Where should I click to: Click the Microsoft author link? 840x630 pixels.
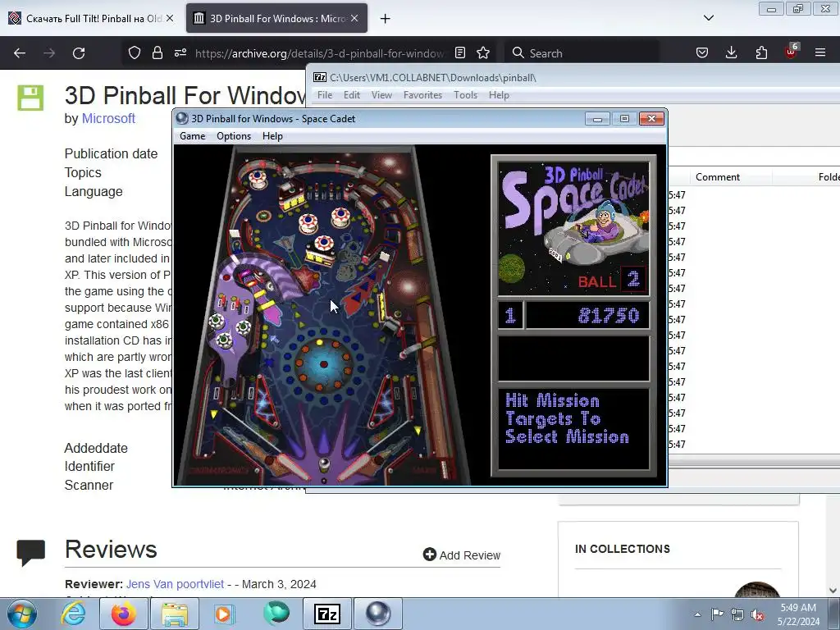[x=108, y=118]
